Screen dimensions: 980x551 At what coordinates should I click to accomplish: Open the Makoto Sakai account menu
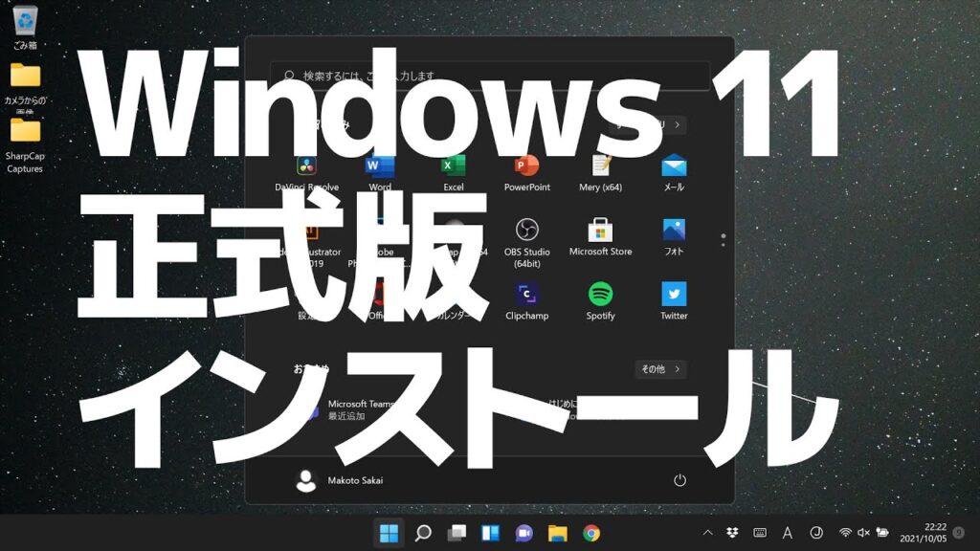(x=339, y=480)
